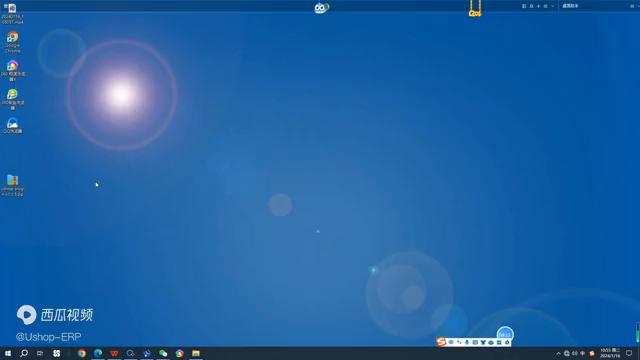The width and height of the screenshot is (640, 360).
Task: Launch Chrome from the taskbar
Action: (x=82, y=353)
